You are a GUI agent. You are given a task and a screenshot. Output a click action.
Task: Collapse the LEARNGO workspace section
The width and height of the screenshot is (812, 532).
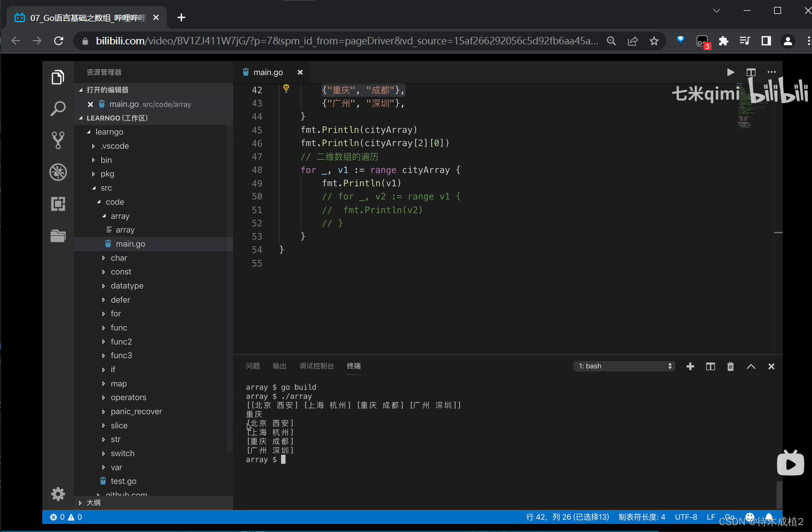[81, 118]
